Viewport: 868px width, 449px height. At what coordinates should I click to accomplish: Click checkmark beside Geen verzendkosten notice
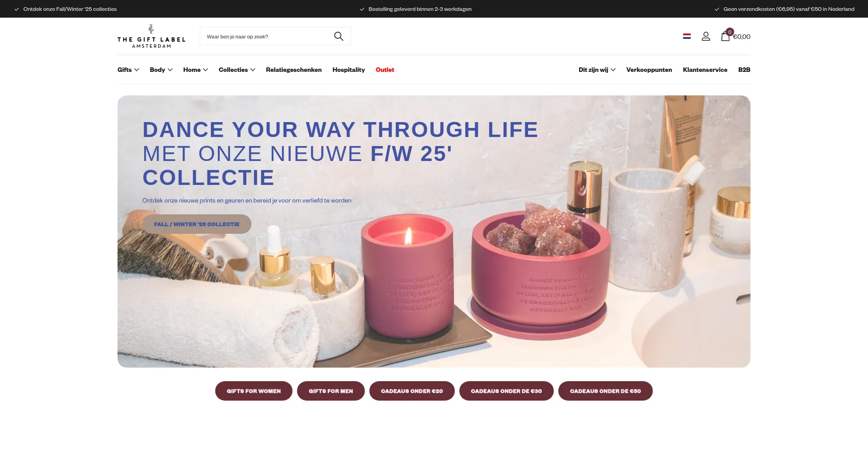717,9
